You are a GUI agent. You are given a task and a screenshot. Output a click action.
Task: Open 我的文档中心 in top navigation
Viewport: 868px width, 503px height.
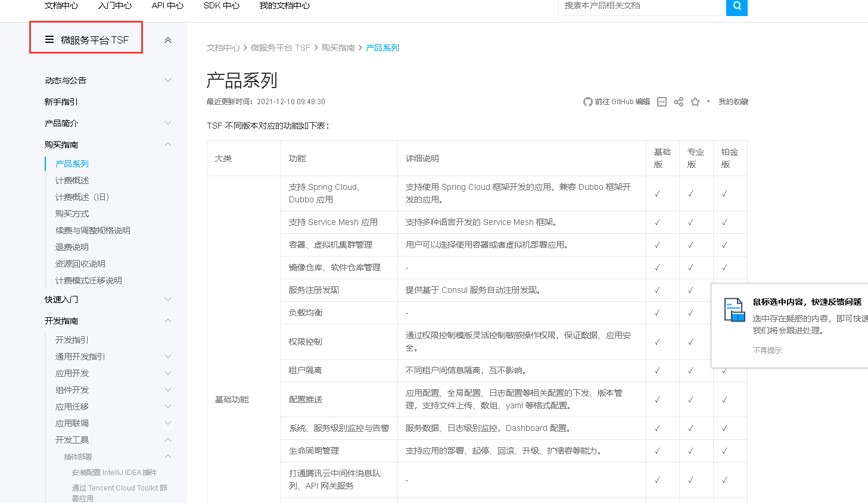pyautogui.click(x=285, y=5)
